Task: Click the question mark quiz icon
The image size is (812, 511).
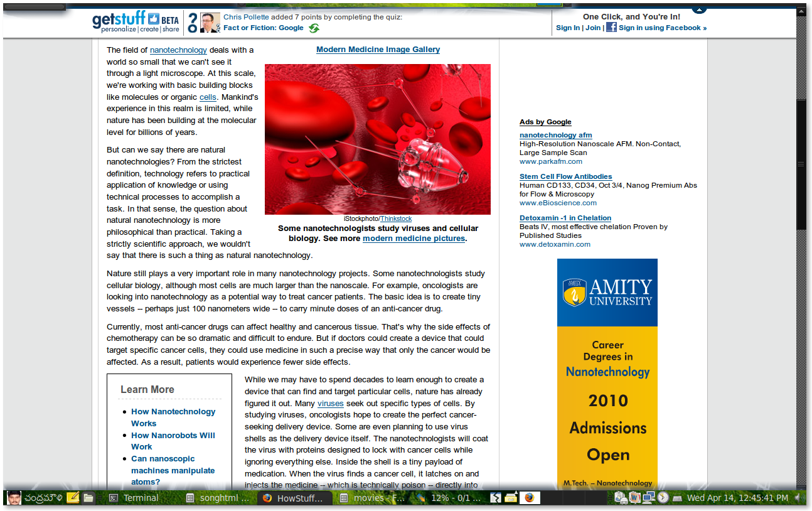Action: point(193,23)
